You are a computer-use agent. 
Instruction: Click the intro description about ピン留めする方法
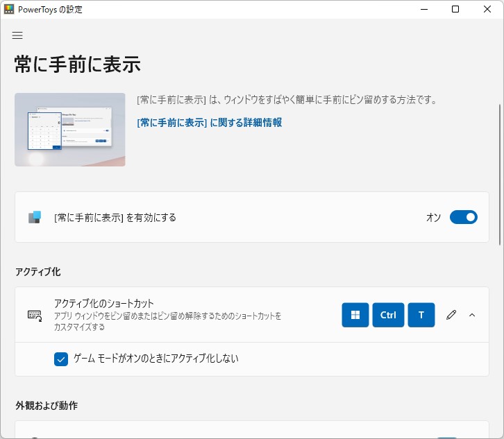[x=287, y=100]
